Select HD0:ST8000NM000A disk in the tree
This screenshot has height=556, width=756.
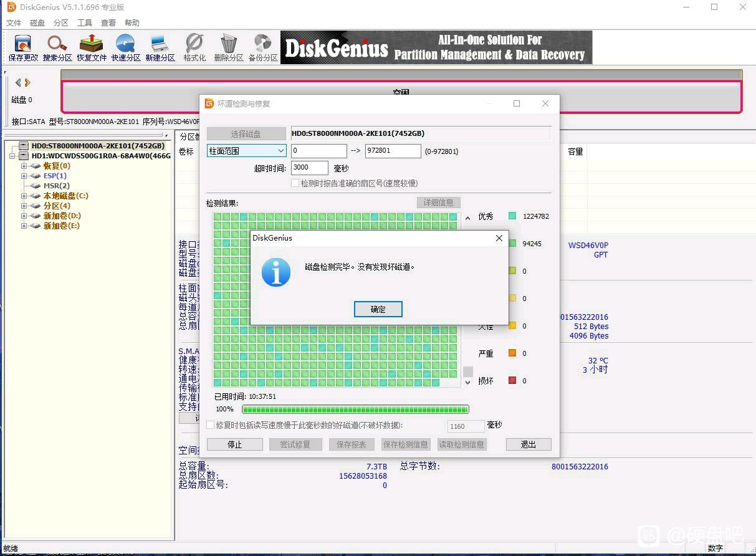tap(98, 146)
